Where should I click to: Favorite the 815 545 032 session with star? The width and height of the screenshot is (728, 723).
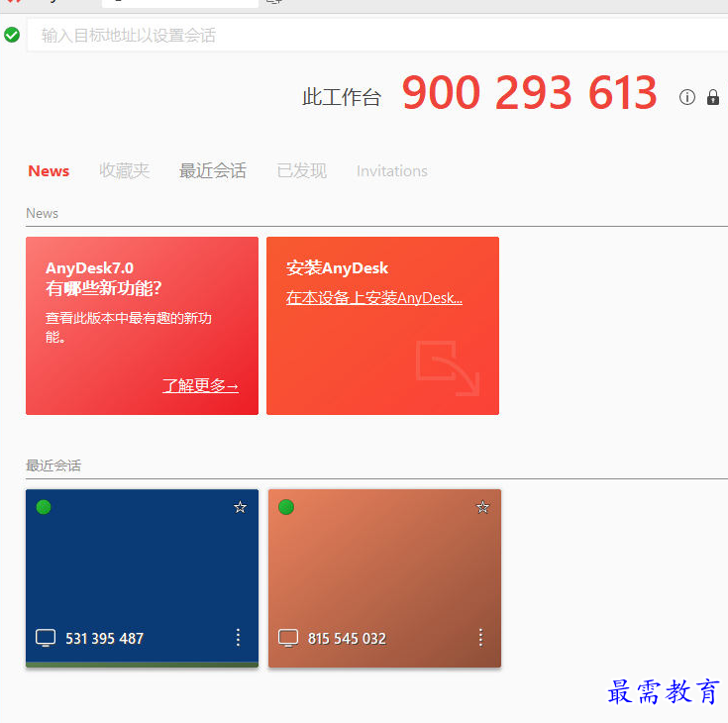(x=483, y=507)
